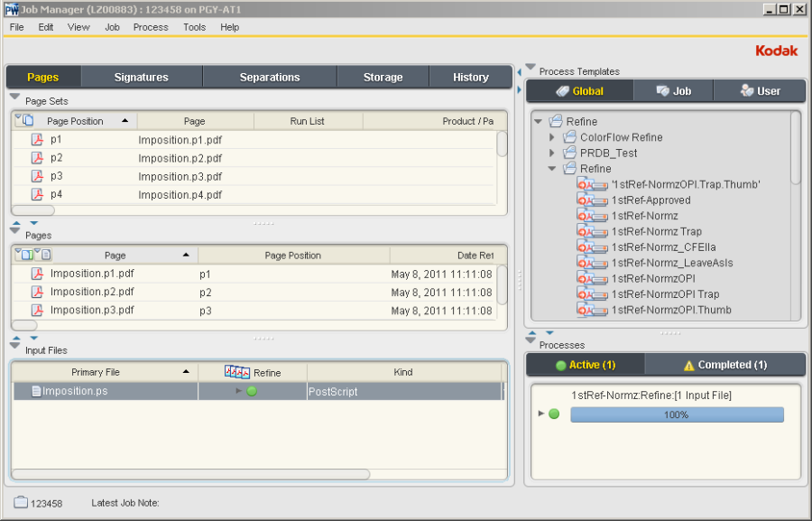Click the green status dot in Refine column
This screenshot has width=812, height=521.
(252, 391)
